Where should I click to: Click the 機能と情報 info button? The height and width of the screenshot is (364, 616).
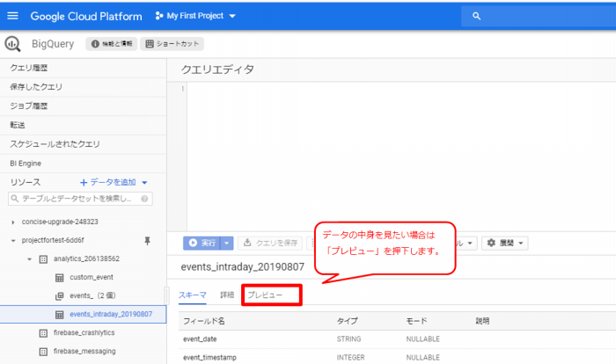112,44
